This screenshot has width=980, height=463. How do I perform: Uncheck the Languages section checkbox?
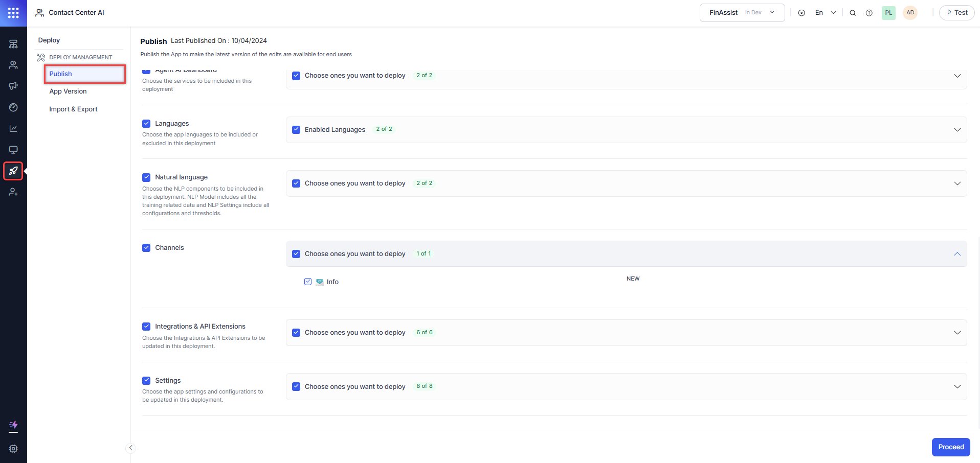click(146, 123)
